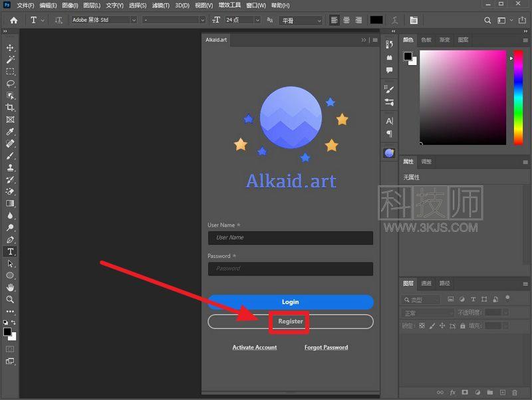Image resolution: width=532 pixels, height=400 pixels.
Task: Toggle the lock all layer icon
Action: (462, 326)
